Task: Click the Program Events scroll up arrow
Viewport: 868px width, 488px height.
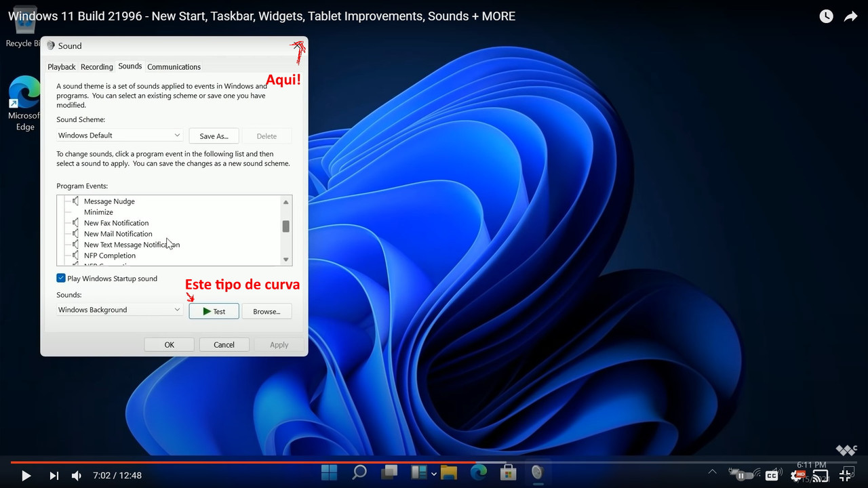Action: (286, 202)
